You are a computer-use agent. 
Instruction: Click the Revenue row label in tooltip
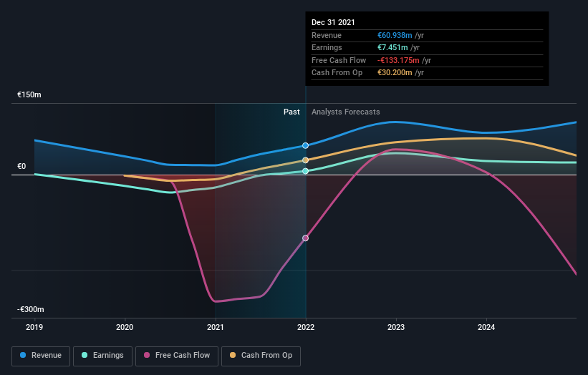tap(327, 35)
